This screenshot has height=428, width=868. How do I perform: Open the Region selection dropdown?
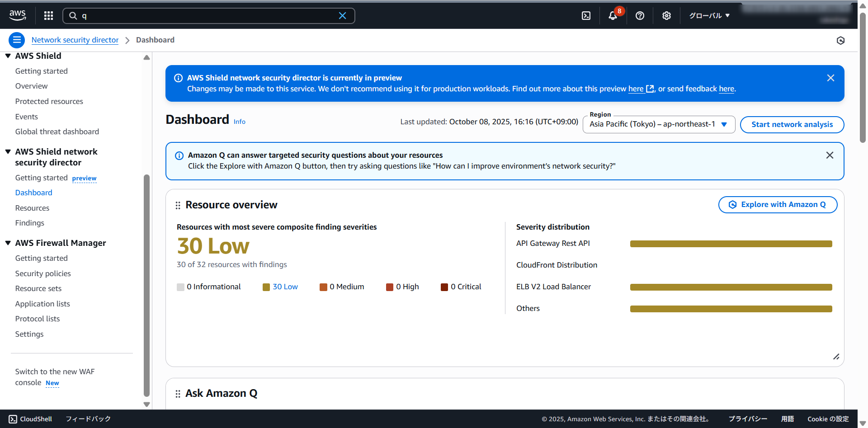[658, 124]
